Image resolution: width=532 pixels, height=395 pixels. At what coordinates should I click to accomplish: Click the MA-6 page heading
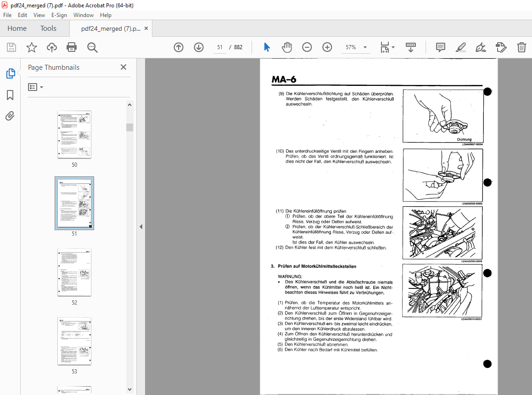tap(284, 79)
